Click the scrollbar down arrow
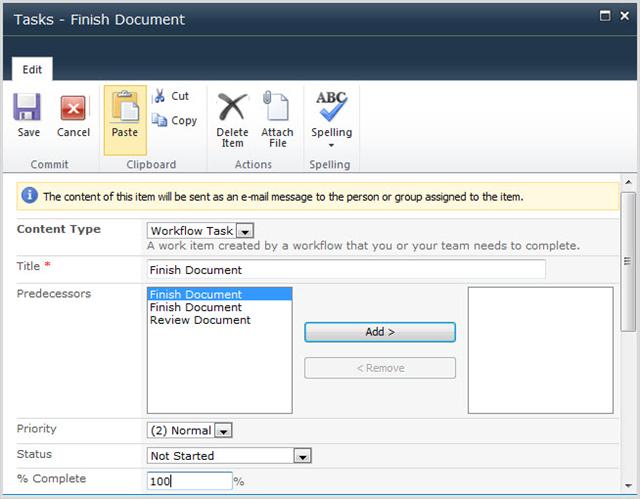 tap(628, 485)
